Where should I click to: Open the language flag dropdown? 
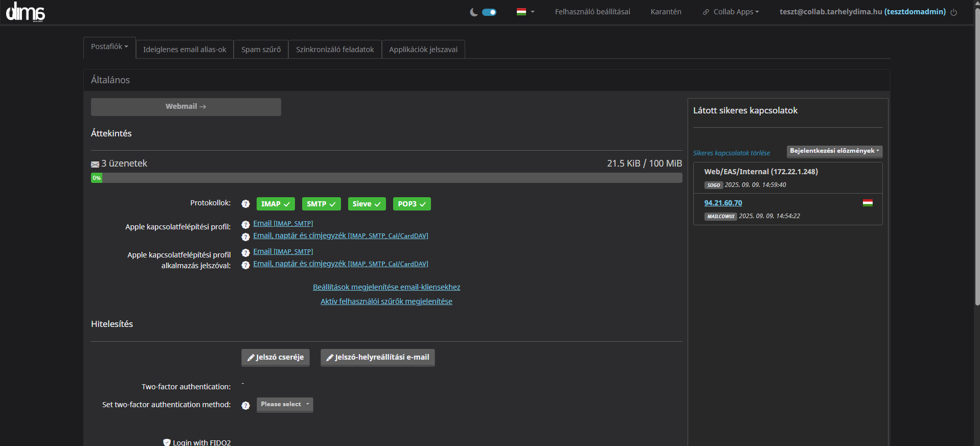point(525,12)
